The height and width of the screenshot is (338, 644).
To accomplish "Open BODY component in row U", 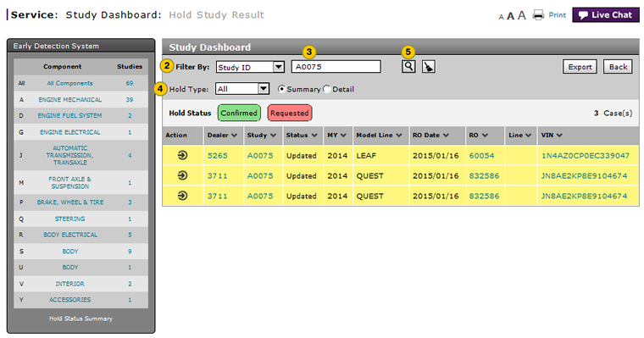I will point(69,268).
